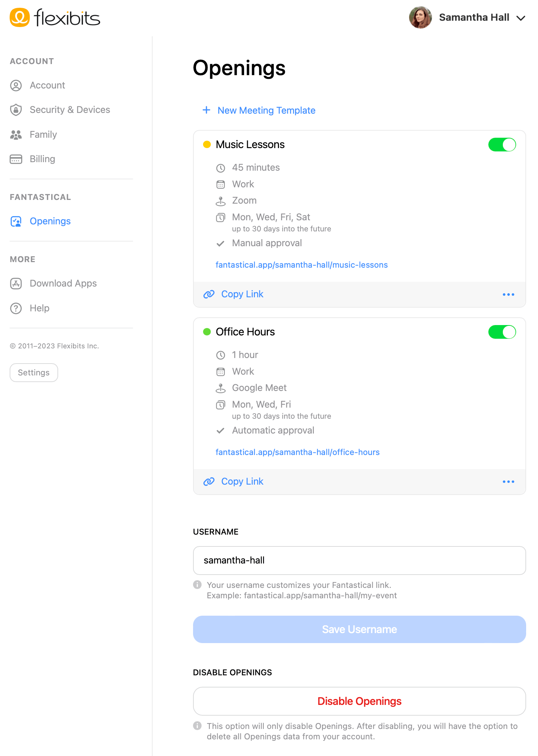Go to Security & Devices
Image resolution: width=538 pixels, height=756 pixels.
point(70,110)
